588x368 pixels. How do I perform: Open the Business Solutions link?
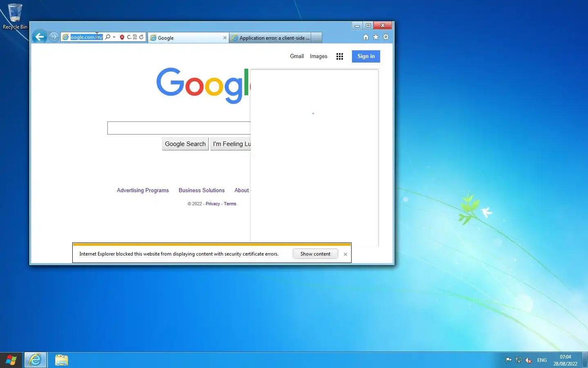[202, 191]
